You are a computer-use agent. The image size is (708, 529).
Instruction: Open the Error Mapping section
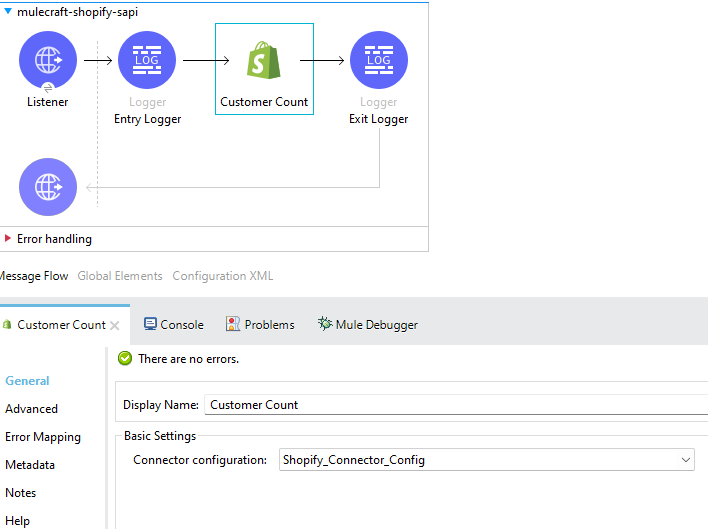pyautogui.click(x=43, y=437)
